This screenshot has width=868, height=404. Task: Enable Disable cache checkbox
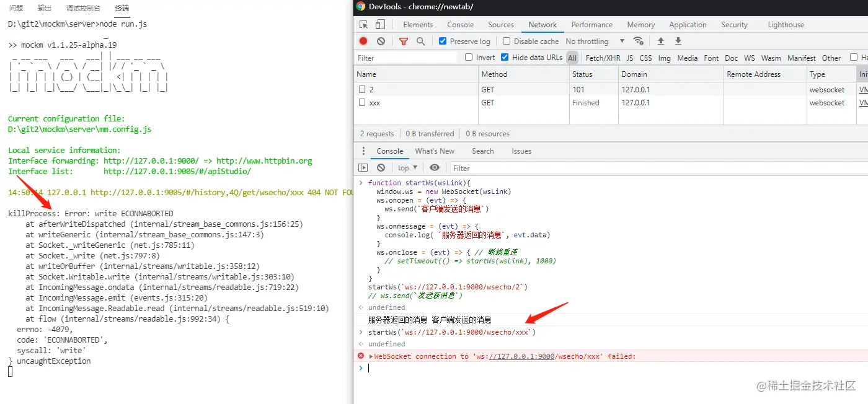(507, 41)
